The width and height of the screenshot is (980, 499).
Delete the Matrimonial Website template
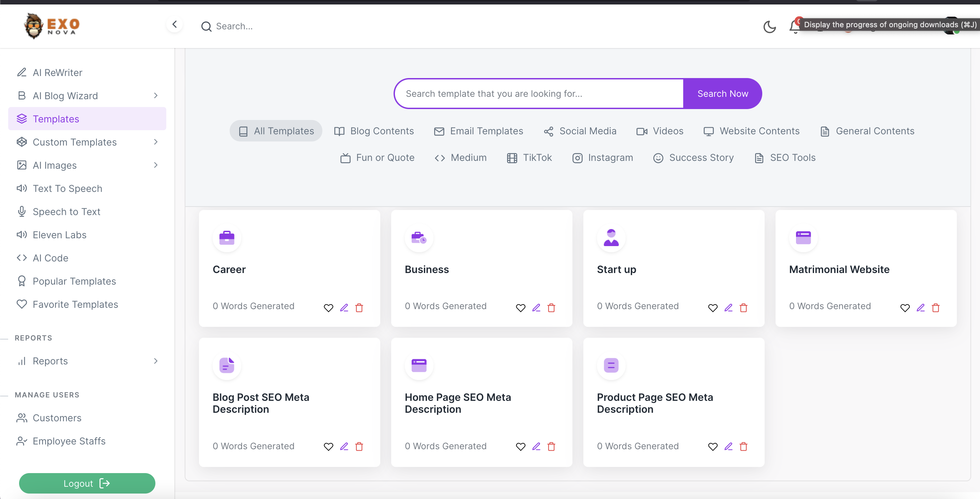(935, 307)
